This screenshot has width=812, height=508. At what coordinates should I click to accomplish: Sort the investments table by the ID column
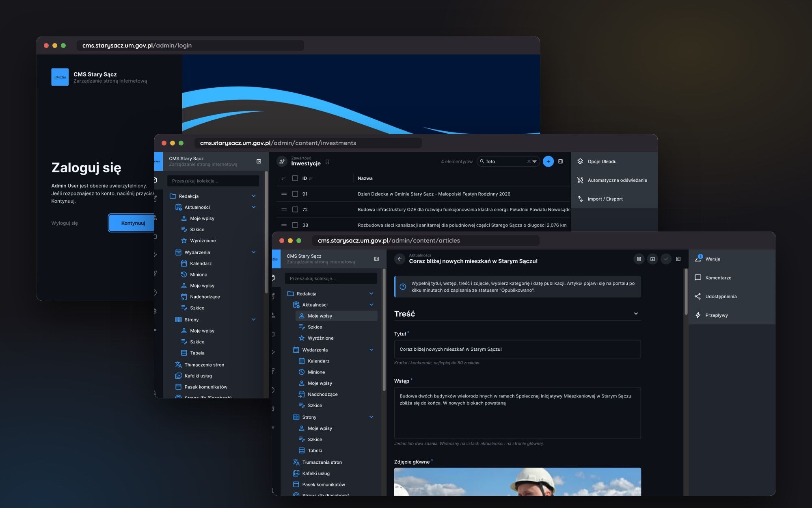307,178
